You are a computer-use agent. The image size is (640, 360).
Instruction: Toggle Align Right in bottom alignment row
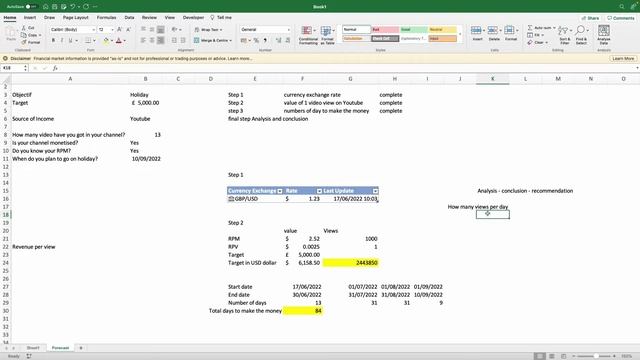point(160,40)
